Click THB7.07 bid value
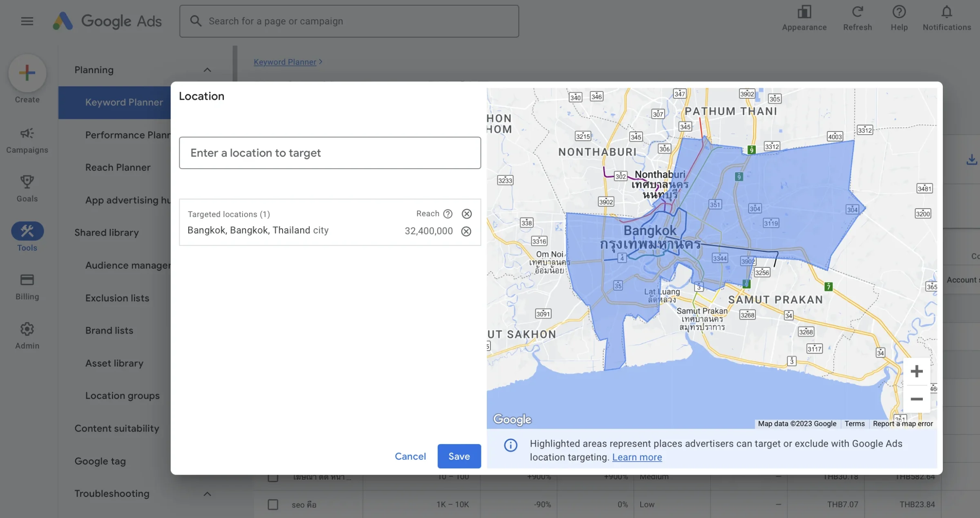Image resolution: width=980 pixels, height=518 pixels. 843,505
